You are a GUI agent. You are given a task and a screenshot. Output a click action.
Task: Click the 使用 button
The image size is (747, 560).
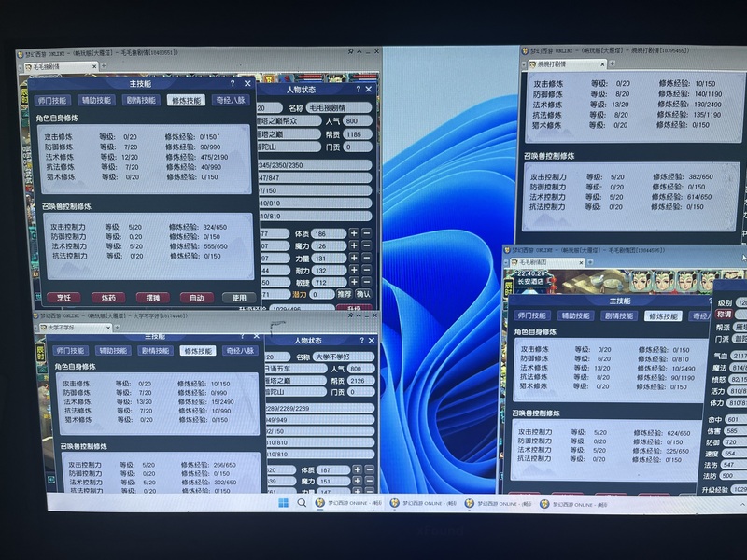(239, 298)
